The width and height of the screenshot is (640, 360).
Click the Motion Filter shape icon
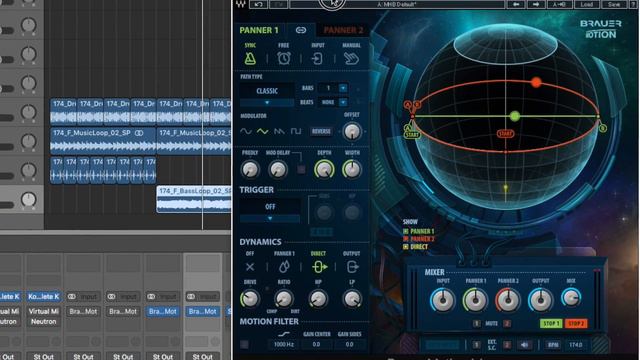[x=284, y=334]
